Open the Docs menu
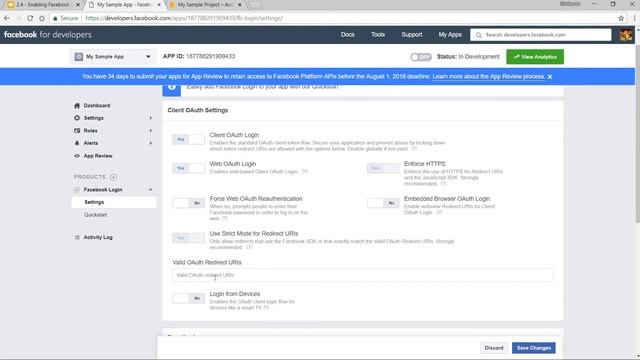Screen dimensions: 640x360 coord(347,35)
